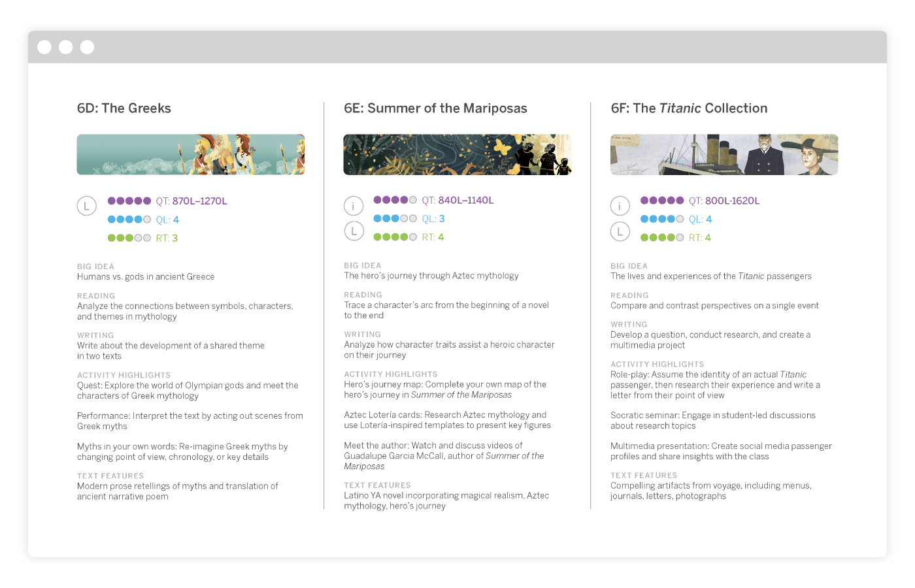Click 'The hero's journey through Aztec mythology'

coord(431,276)
